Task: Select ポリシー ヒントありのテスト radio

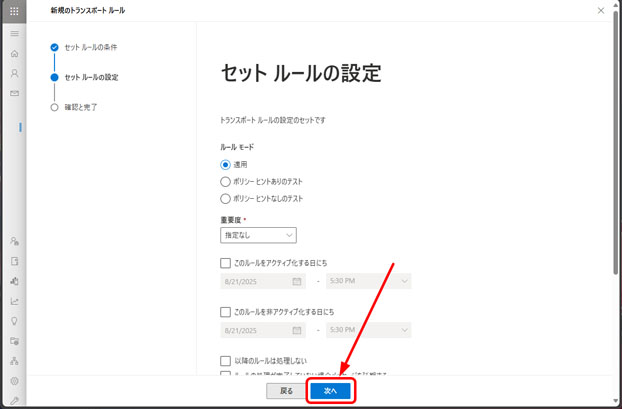Action: click(x=225, y=182)
